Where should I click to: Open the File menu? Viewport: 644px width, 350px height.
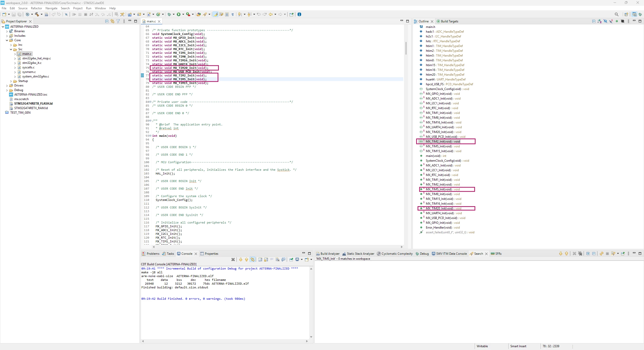(4, 8)
